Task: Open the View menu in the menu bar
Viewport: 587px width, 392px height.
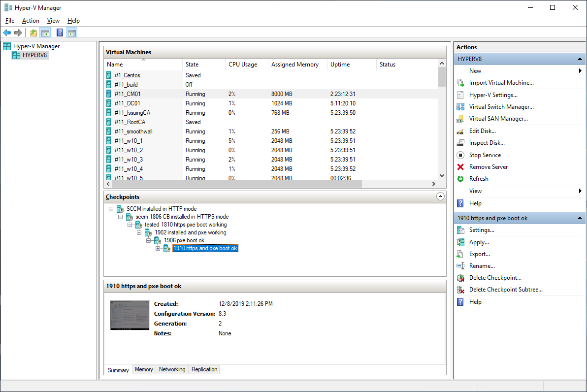Action: [53, 21]
